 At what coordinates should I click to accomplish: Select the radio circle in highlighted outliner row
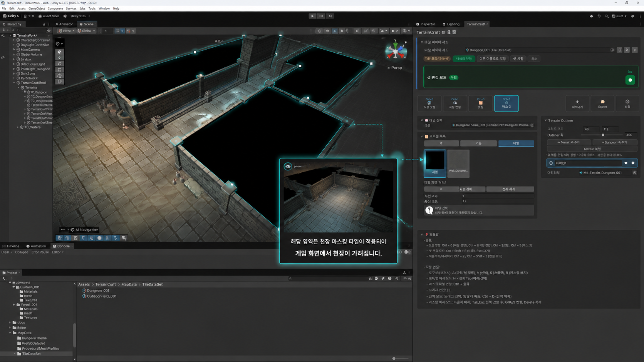click(551, 163)
